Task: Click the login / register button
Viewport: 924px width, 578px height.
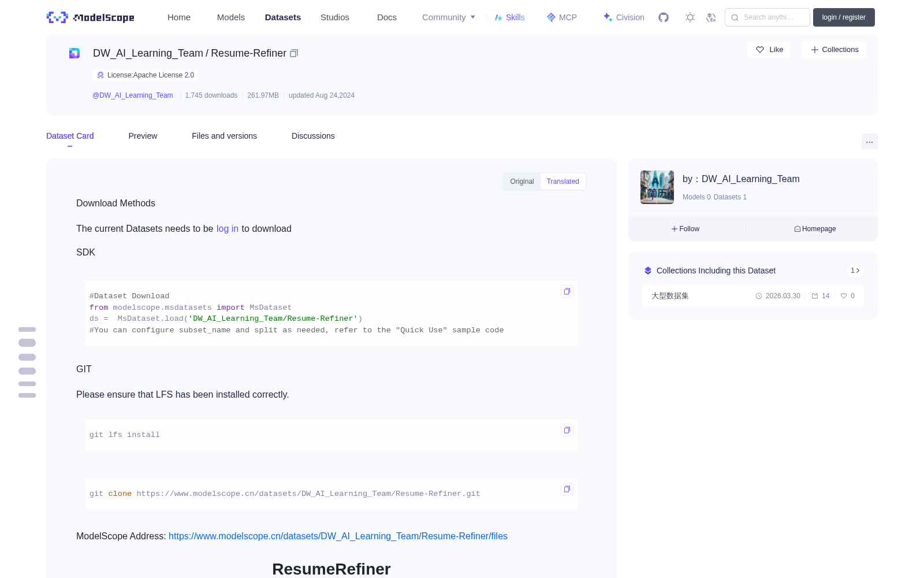Action: pyautogui.click(x=844, y=17)
